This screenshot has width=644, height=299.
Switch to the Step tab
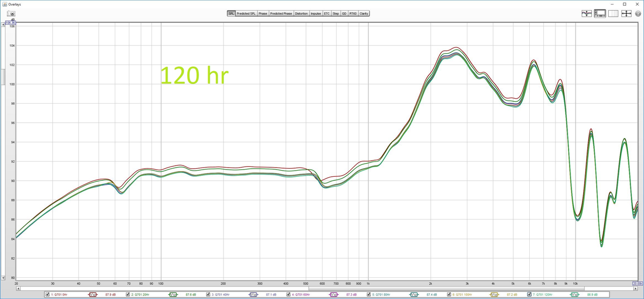(x=336, y=14)
